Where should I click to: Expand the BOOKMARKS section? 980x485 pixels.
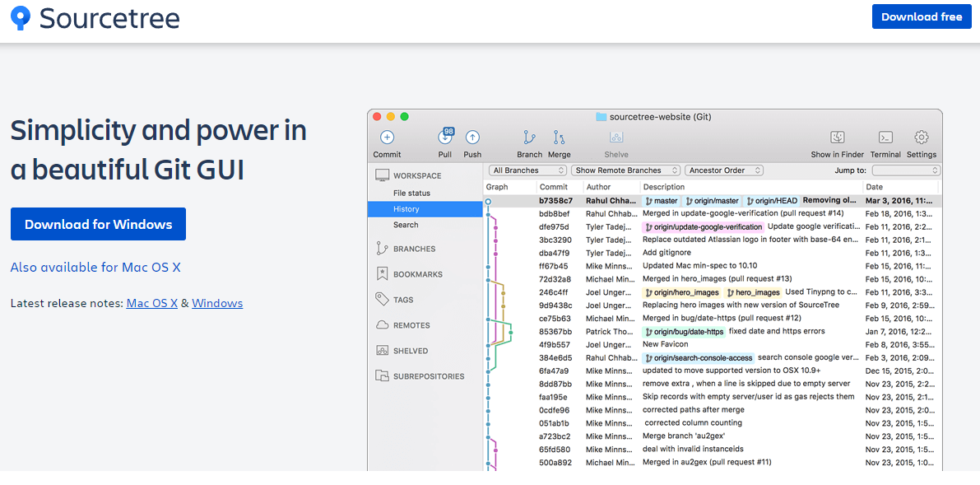[x=417, y=274]
